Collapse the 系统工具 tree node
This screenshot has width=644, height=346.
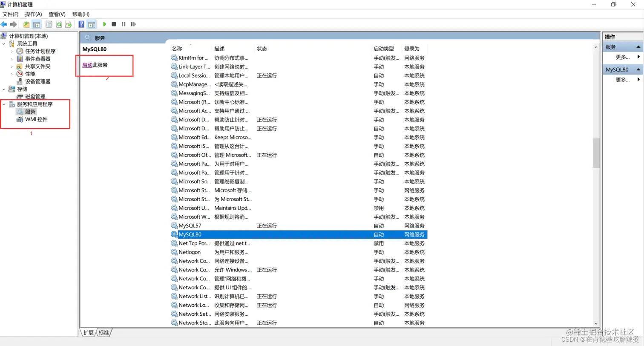4,43
